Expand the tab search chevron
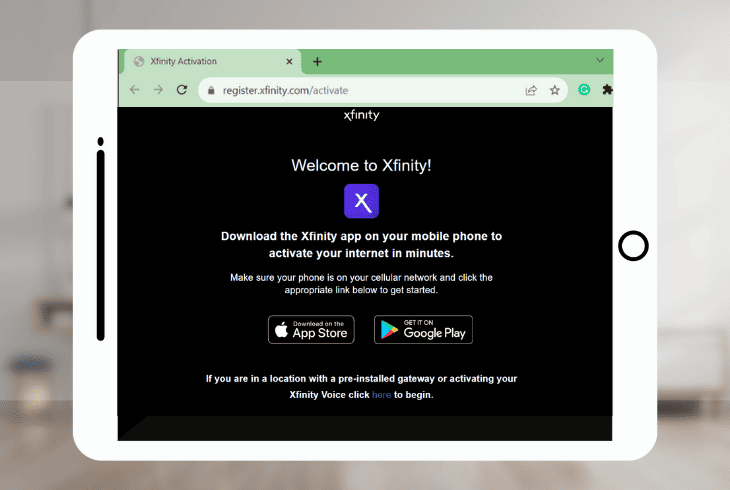 pos(600,60)
